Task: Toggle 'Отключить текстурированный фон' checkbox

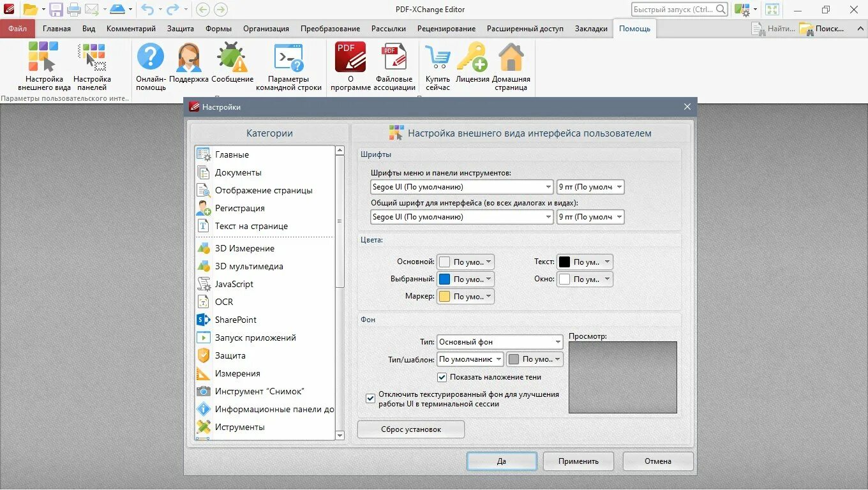Action: pos(370,399)
